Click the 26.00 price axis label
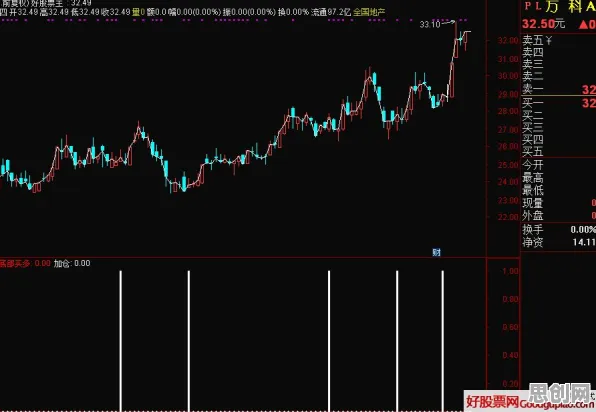 508,146
